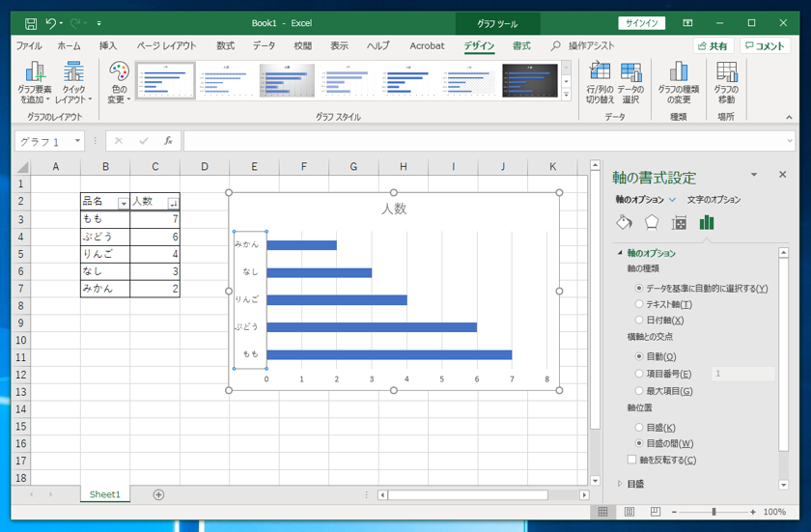Click zoom out minus button
The height and width of the screenshot is (532, 811).
(674, 512)
